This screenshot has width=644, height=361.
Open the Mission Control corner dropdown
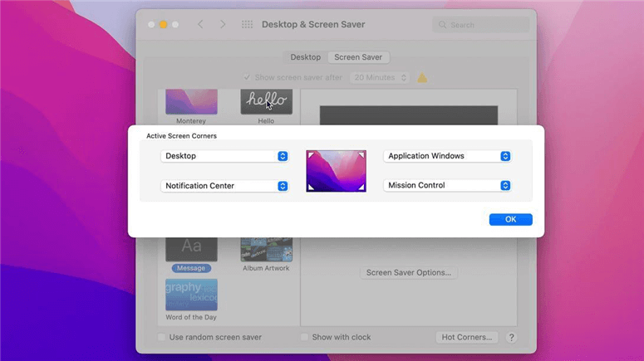447,185
